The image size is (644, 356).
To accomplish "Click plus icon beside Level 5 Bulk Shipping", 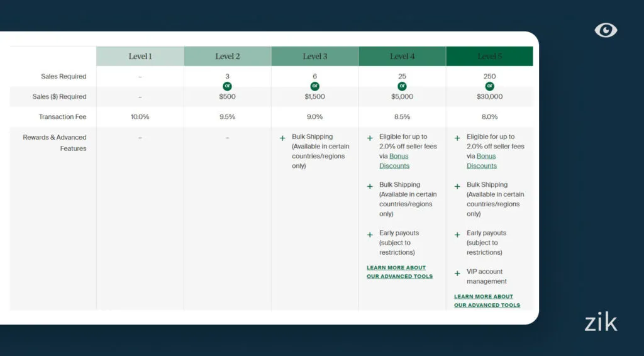I will [x=457, y=186].
